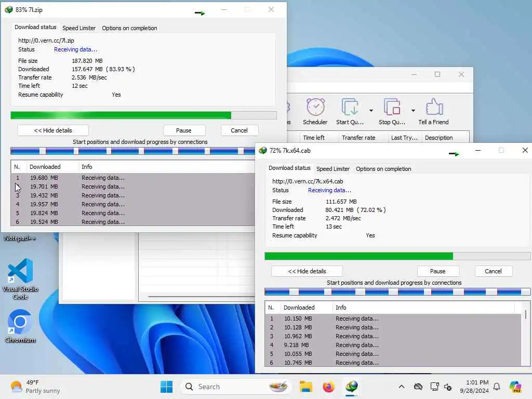This screenshot has height=399, width=532.
Task: Open Firefox from the taskbar
Action: pyautogui.click(x=328, y=387)
